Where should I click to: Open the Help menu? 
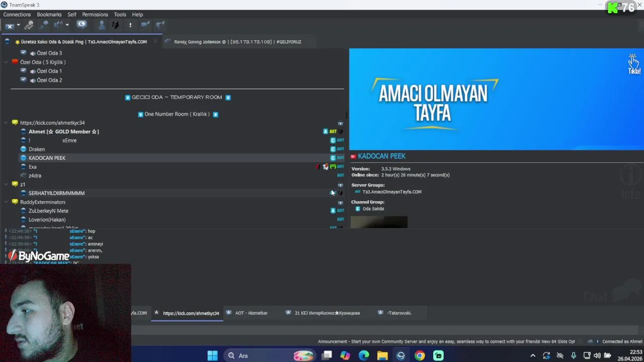[x=137, y=15]
